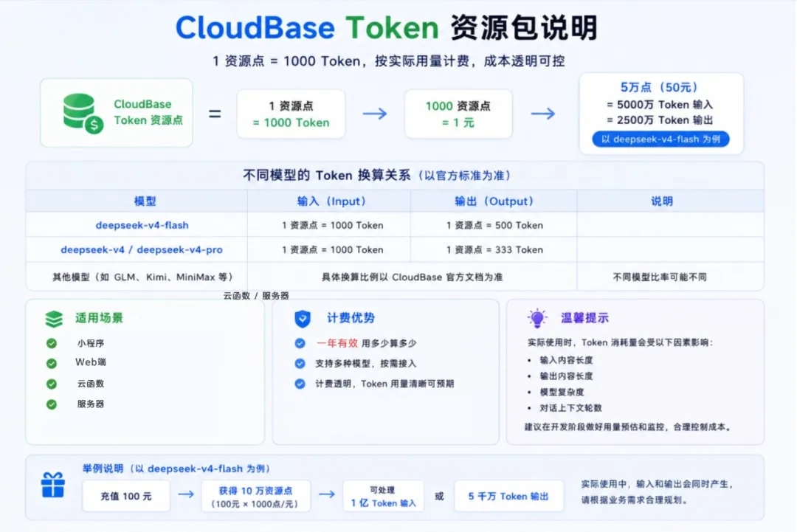Click the red 一年有效 text
The height and width of the screenshot is (532, 797).
[337, 344]
